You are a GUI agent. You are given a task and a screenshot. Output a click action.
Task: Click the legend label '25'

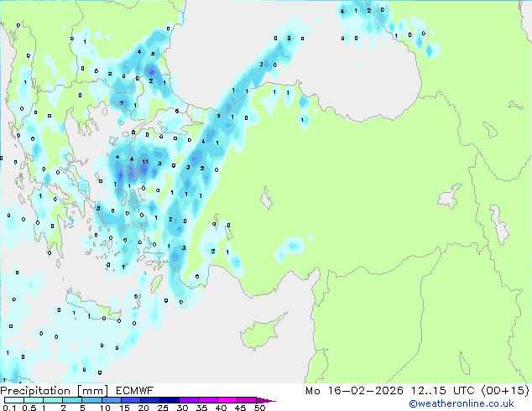click(x=163, y=408)
